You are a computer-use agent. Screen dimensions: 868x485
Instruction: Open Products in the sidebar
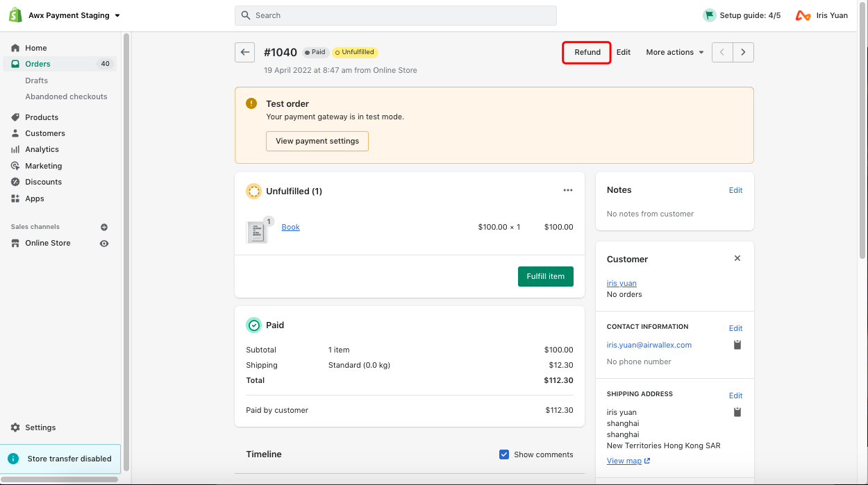(42, 117)
